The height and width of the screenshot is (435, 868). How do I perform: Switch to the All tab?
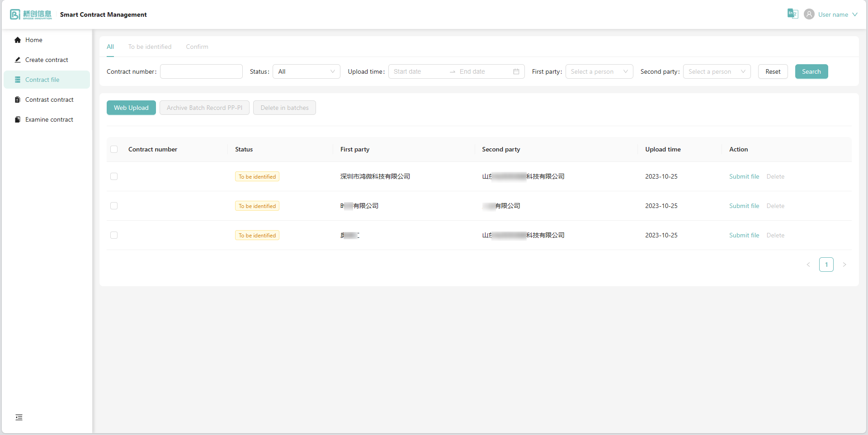tap(110, 47)
